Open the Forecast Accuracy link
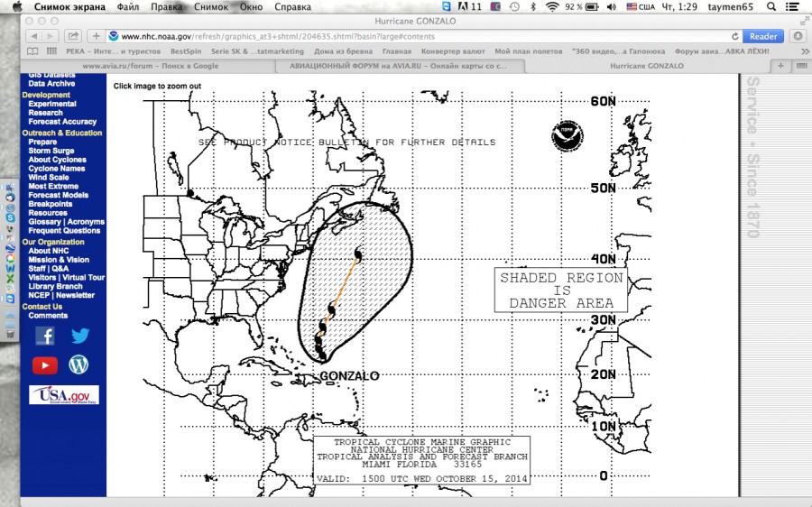Viewport: 812px width, 507px height. (62, 121)
